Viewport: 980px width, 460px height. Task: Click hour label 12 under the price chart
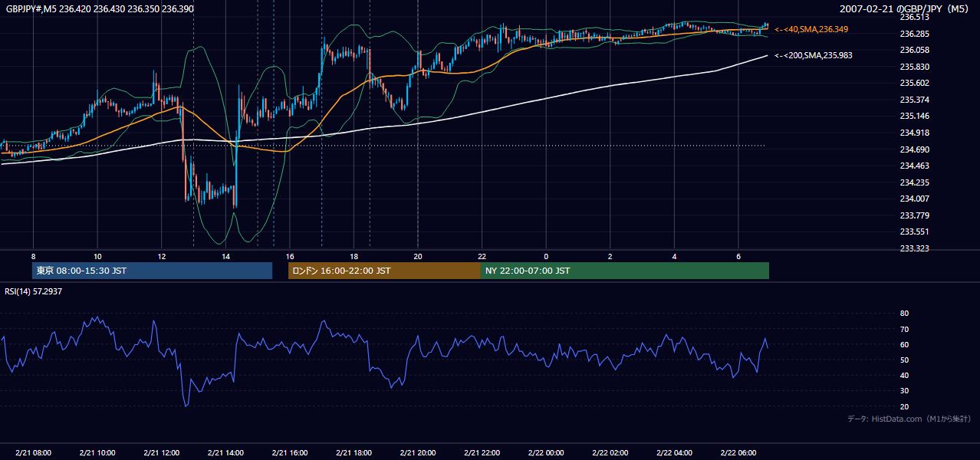tap(161, 256)
